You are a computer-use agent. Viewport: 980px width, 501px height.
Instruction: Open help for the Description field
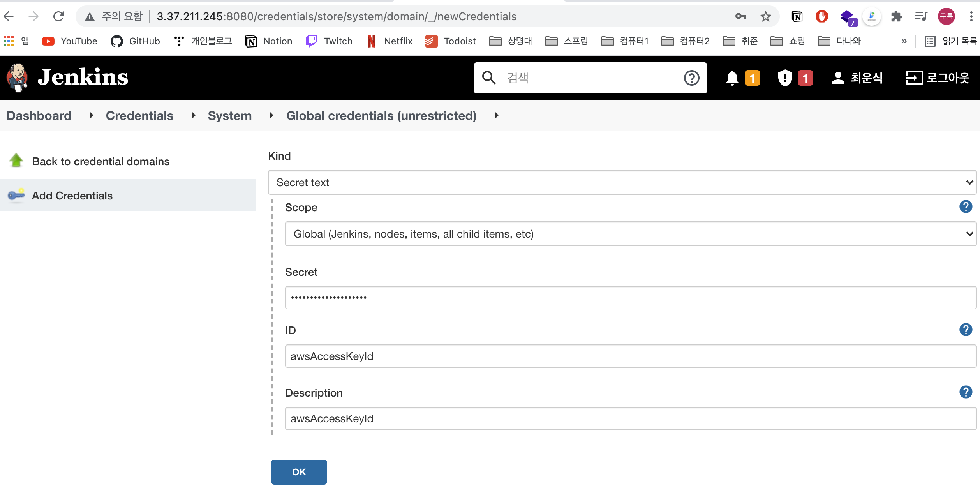pyautogui.click(x=966, y=392)
